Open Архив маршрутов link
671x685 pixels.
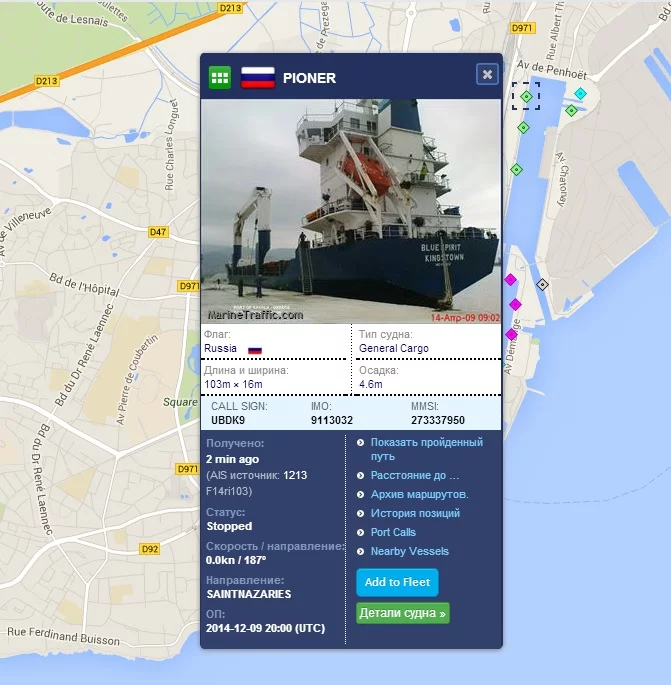point(419,495)
